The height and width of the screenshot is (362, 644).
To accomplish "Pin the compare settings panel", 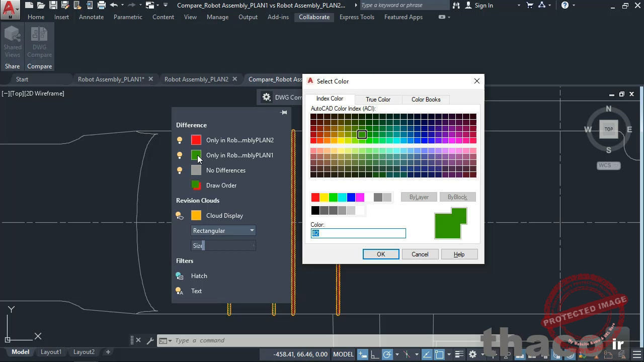I will pos(284,113).
